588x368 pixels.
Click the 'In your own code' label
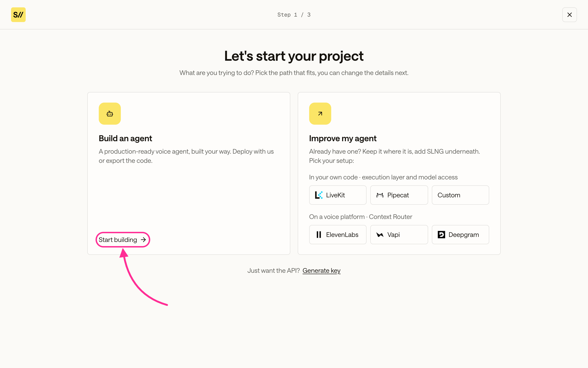pos(383,177)
